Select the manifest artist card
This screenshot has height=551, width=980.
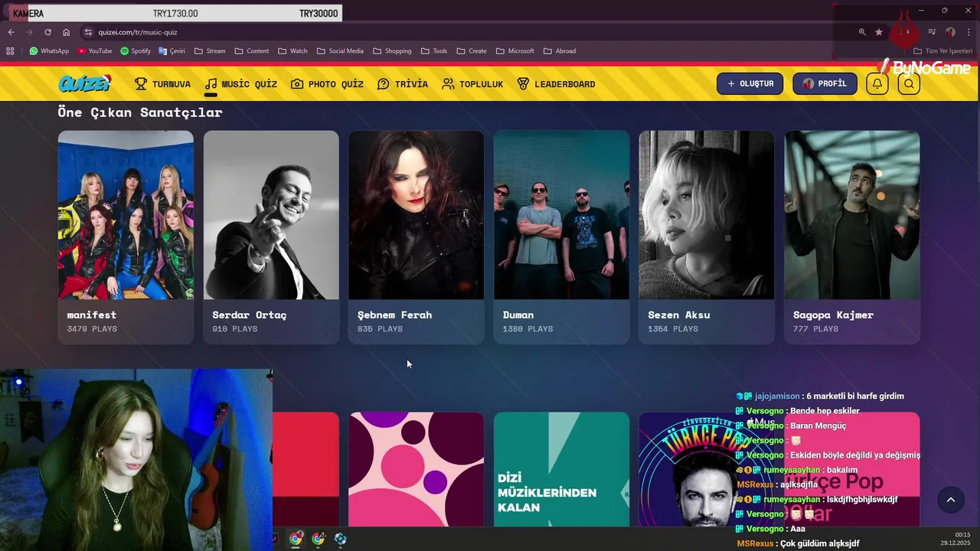126,237
